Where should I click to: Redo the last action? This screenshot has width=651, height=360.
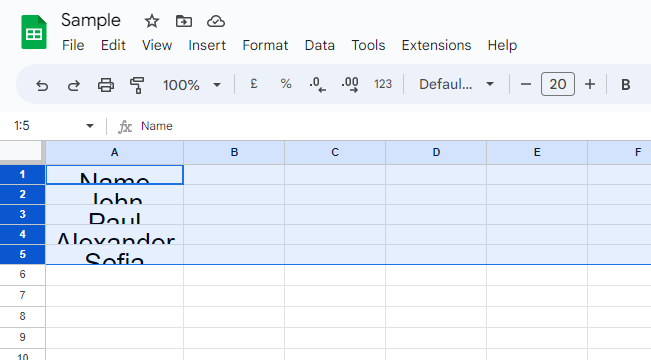pyautogui.click(x=74, y=85)
